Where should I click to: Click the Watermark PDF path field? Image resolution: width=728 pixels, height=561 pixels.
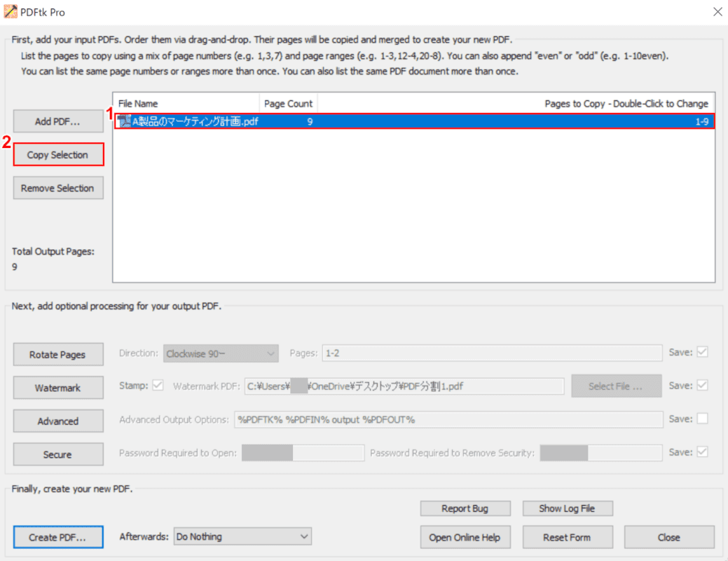404,386
